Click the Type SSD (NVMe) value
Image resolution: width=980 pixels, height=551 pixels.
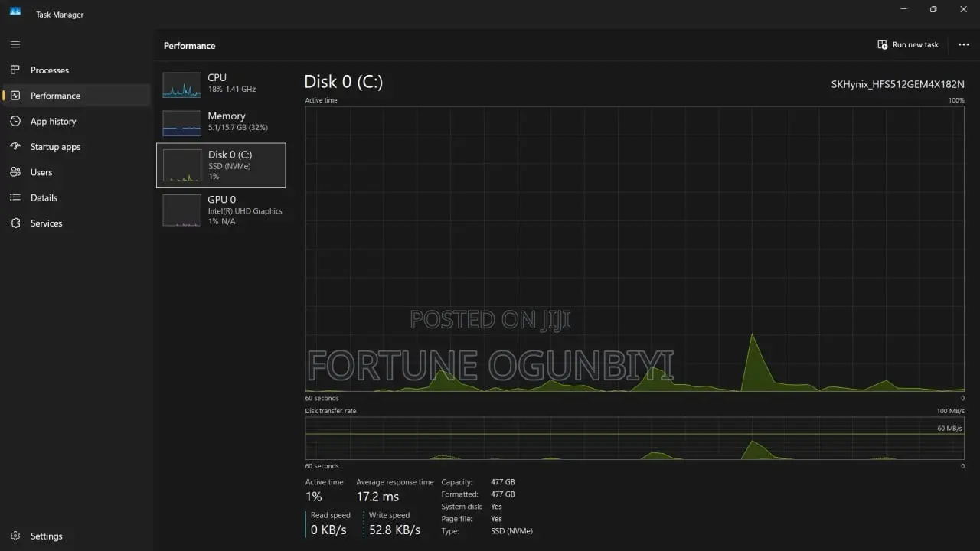pos(511,531)
